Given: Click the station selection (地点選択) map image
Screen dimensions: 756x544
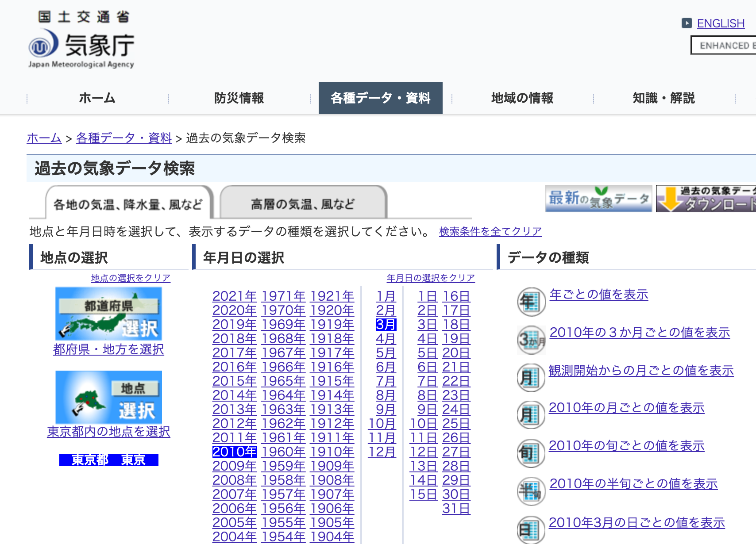Looking at the screenshot, I should pyautogui.click(x=108, y=397).
